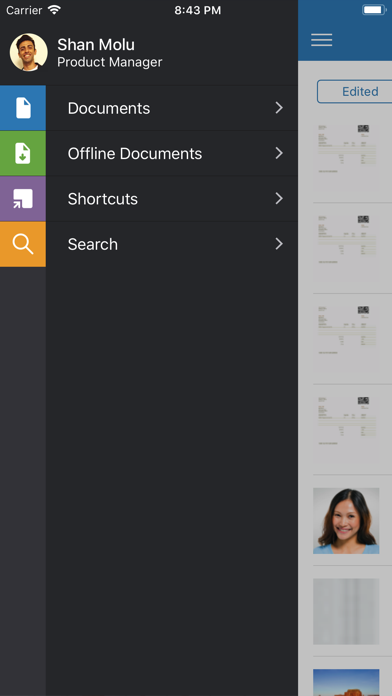This screenshot has height=696, width=392.
Task: Expand the chevron next to Offline Documents
Action: (279, 153)
